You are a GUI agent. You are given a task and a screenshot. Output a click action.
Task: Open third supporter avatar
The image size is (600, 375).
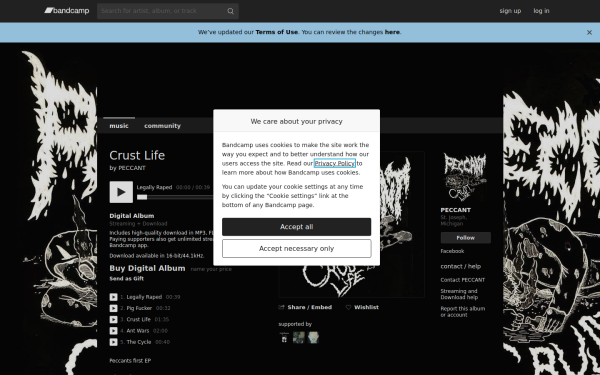(x=313, y=338)
